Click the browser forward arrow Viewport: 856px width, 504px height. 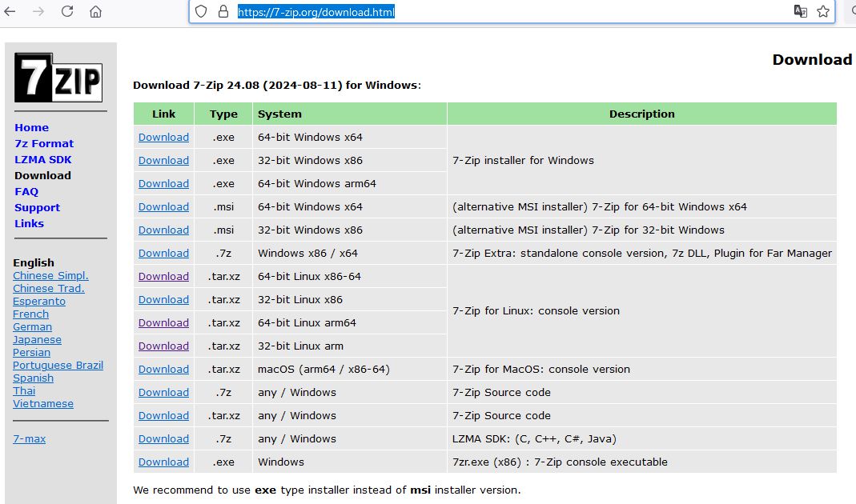coord(38,12)
